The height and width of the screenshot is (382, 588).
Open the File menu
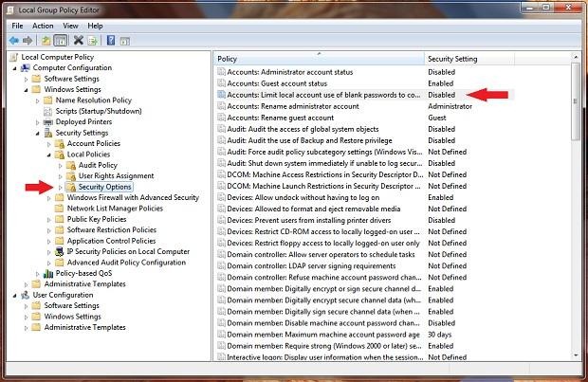(x=17, y=26)
